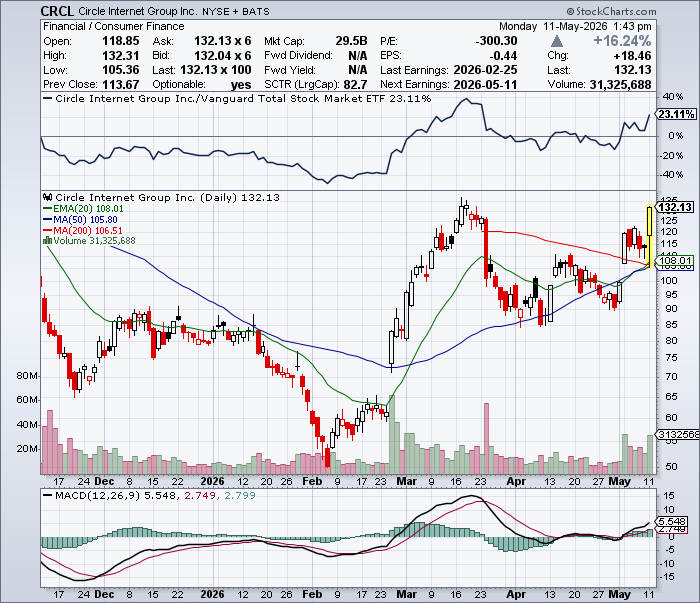This screenshot has width=700, height=603.
Task: Click the 23.11% relative strength value tag
Action: tap(676, 114)
